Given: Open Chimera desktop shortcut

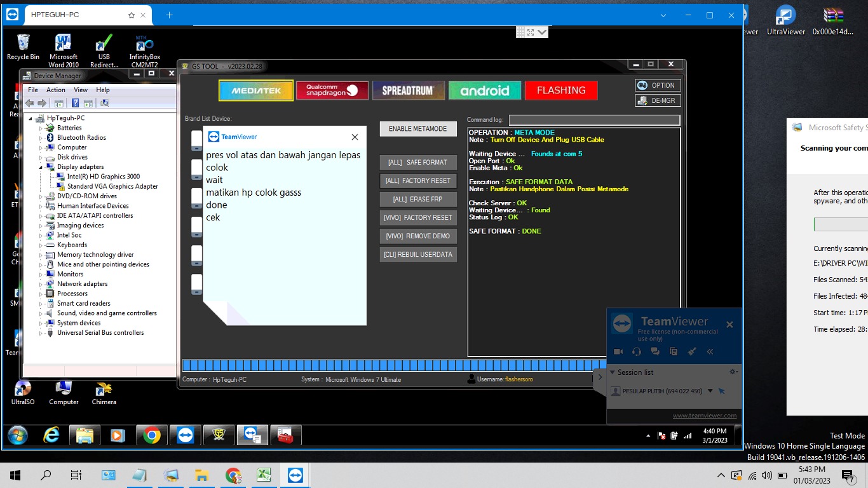Looking at the screenshot, I should click(104, 393).
